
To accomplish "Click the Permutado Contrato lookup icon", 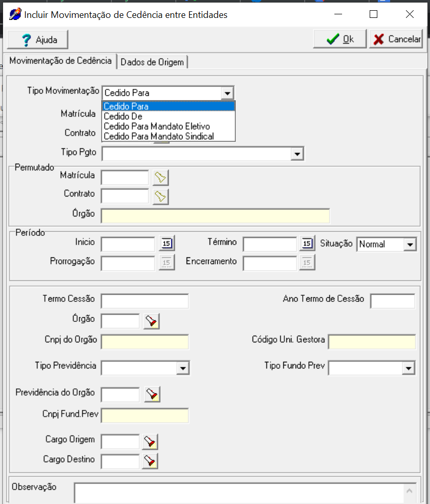I will pyautogui.click(x=161, y=196).
